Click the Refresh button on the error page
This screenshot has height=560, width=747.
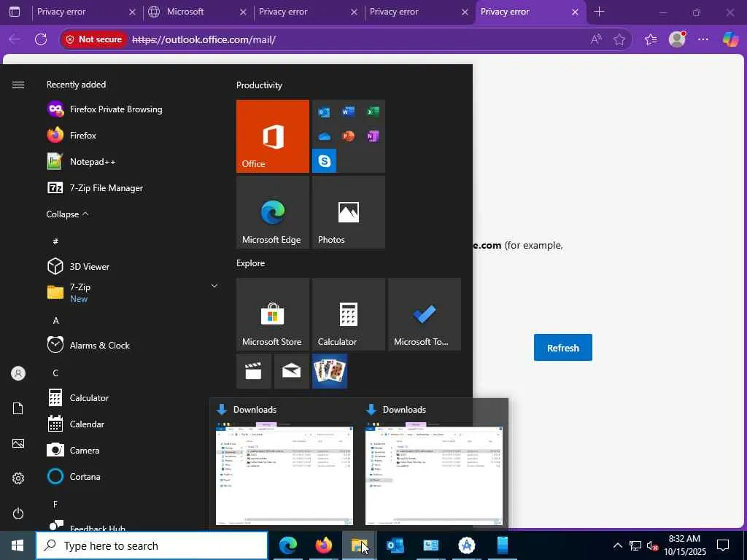[x=562, y=348]
